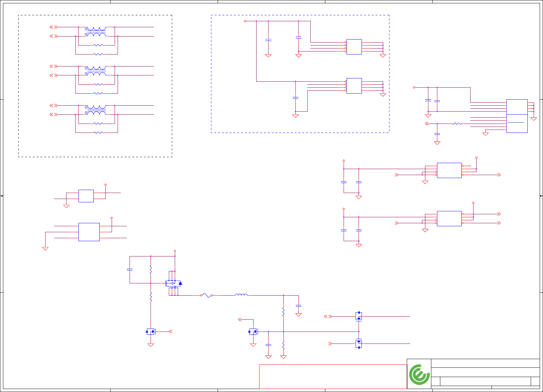Click power terminal feeding the tall right IC
543x392 pixels.
tap(414, 87)
